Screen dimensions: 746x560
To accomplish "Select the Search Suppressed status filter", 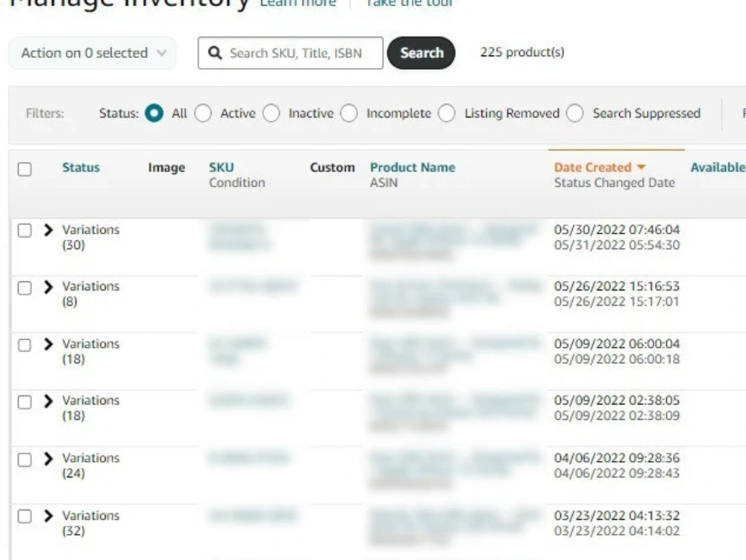I will click(x=574, y=113).
